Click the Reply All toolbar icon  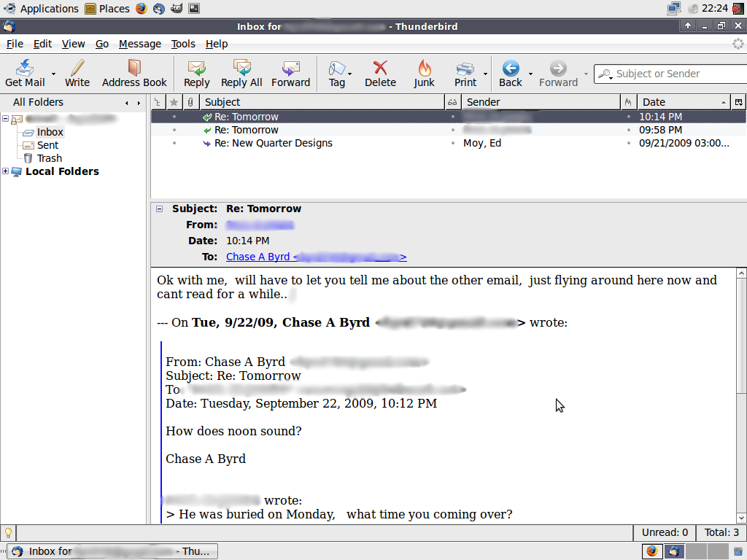241,68
